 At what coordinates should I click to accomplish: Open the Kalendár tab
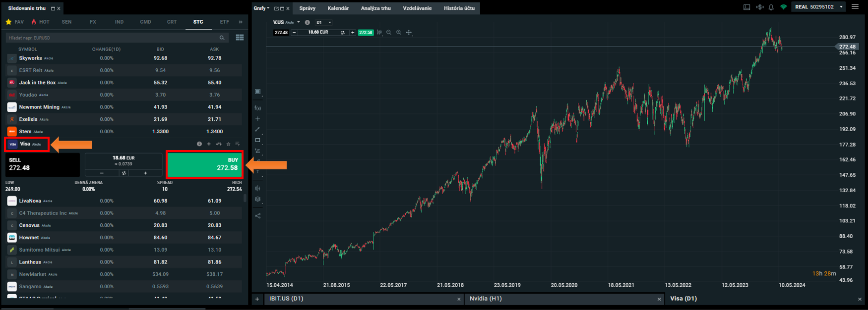click(x=338, y=8)
